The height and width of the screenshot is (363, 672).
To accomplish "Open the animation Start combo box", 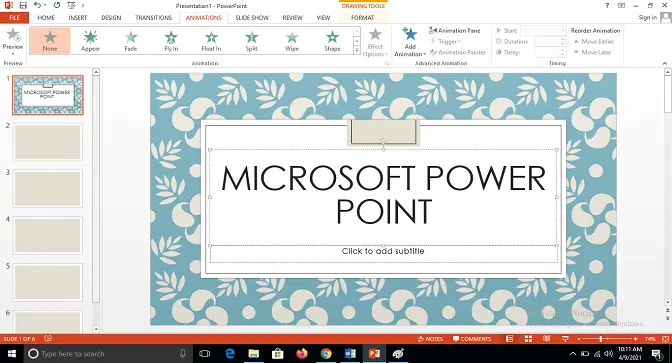I will pyautogui.click(x=543, y=30).
